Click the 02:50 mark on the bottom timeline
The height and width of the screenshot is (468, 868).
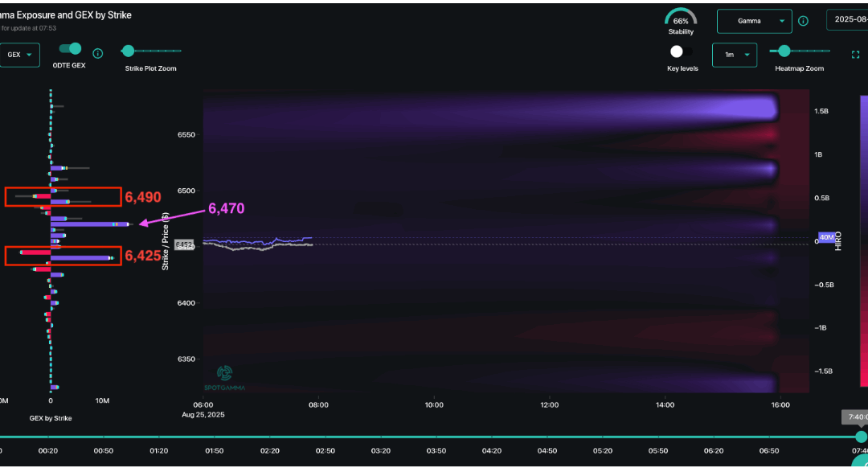[325, 451]
